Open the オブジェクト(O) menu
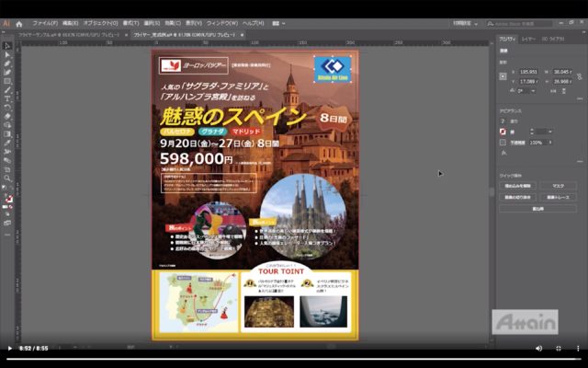Image resolution: width=588 pixels, height=368 pixels. [x=100, y=23]
